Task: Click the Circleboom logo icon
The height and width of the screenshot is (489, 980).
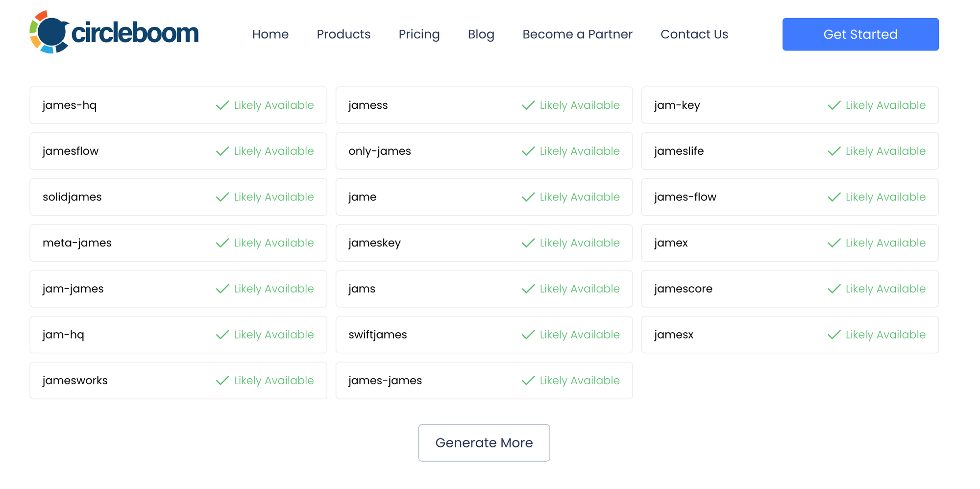Action: tap(49, 32)
